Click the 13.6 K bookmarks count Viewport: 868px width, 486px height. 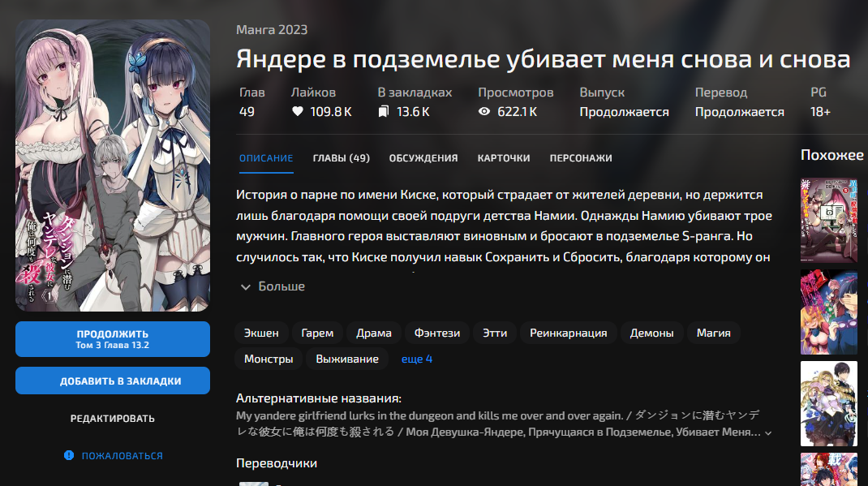coord(413,112)
